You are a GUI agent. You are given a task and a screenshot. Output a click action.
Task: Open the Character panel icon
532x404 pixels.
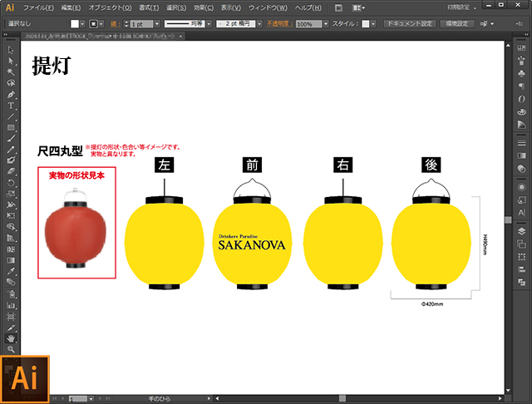521,213
